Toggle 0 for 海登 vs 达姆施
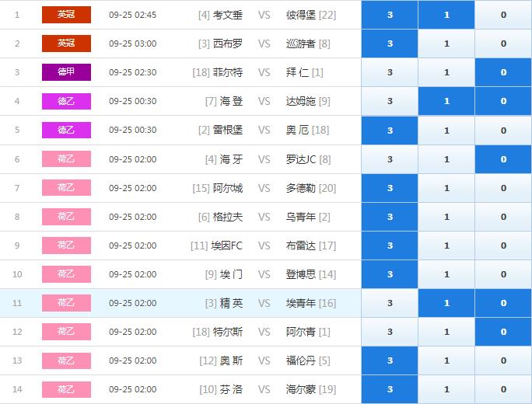Screen dimensions: 532x404 coord(503,101)
